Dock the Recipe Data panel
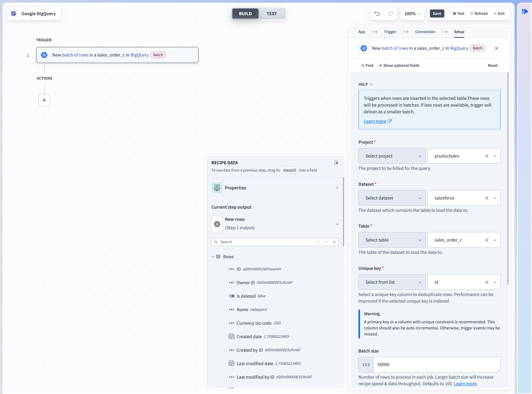532x394 pixels. [336, 163]
